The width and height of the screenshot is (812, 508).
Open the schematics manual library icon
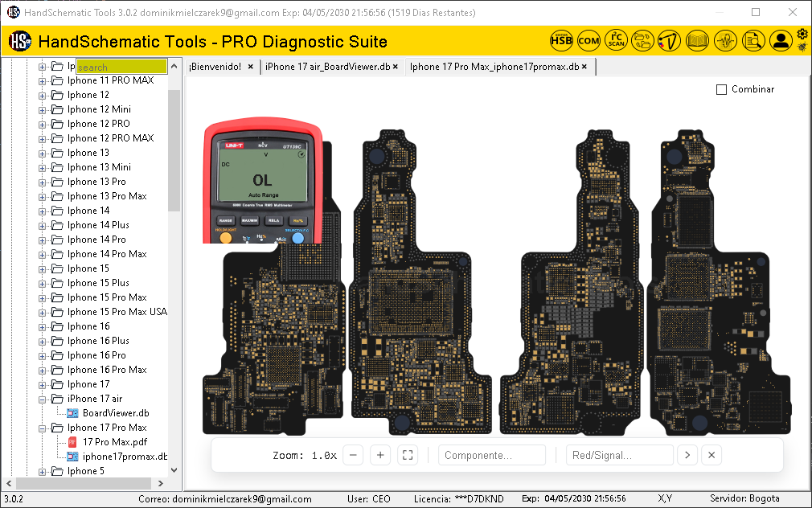[x=697, y=40]
